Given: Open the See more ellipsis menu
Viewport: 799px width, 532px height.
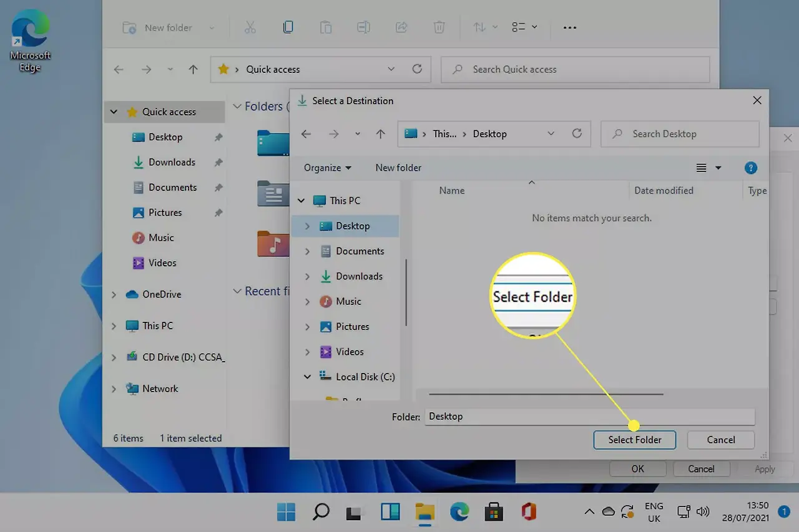Looking at the screenshot, I should point(569,27).
